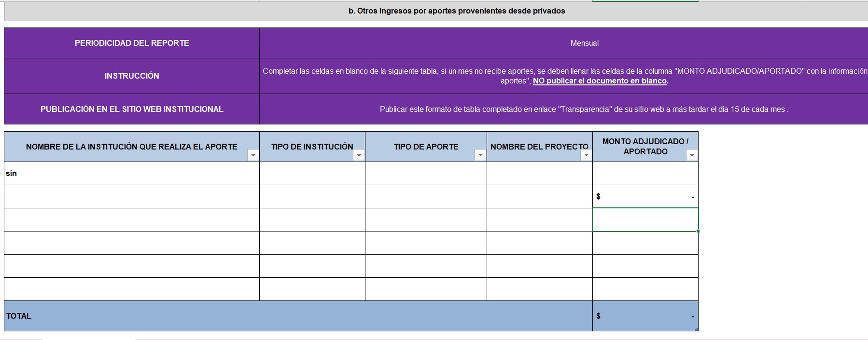Select the title "b. Otros ingresos por aportes" cell

tap(456, 11)
